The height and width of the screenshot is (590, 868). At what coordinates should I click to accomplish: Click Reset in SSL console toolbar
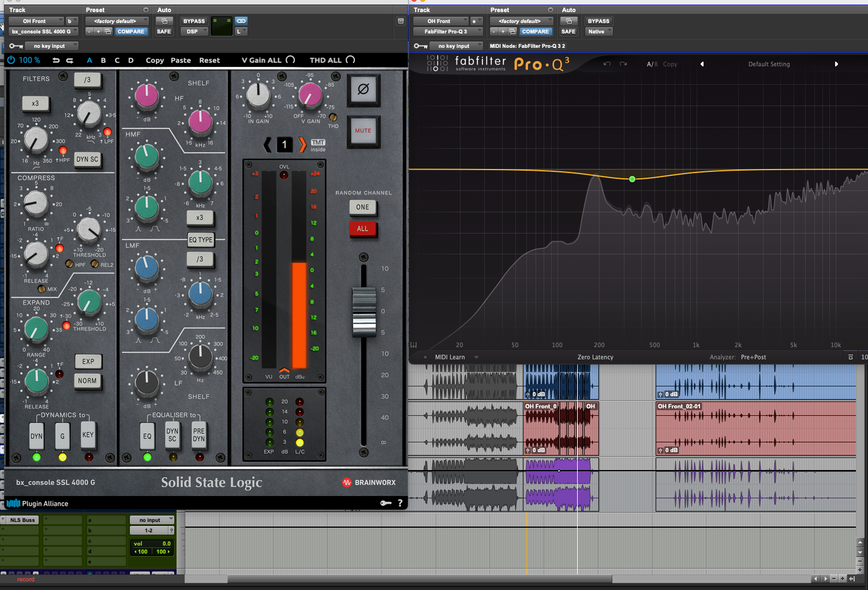click(x=209, y=60)
